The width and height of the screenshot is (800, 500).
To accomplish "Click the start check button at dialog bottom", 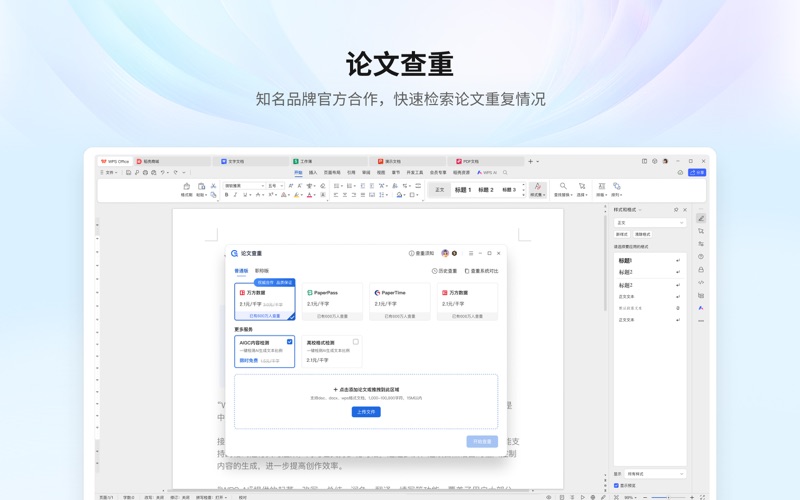I will (x=482, y=441).
